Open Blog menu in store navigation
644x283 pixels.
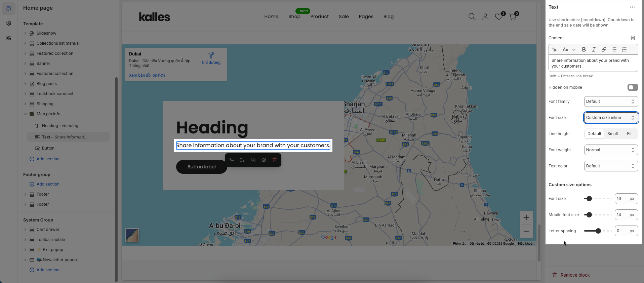pyautogui.click(x=388, y=16)
